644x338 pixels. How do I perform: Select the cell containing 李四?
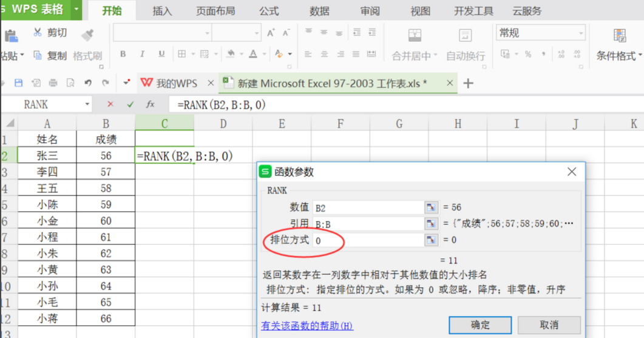point(47,172)
